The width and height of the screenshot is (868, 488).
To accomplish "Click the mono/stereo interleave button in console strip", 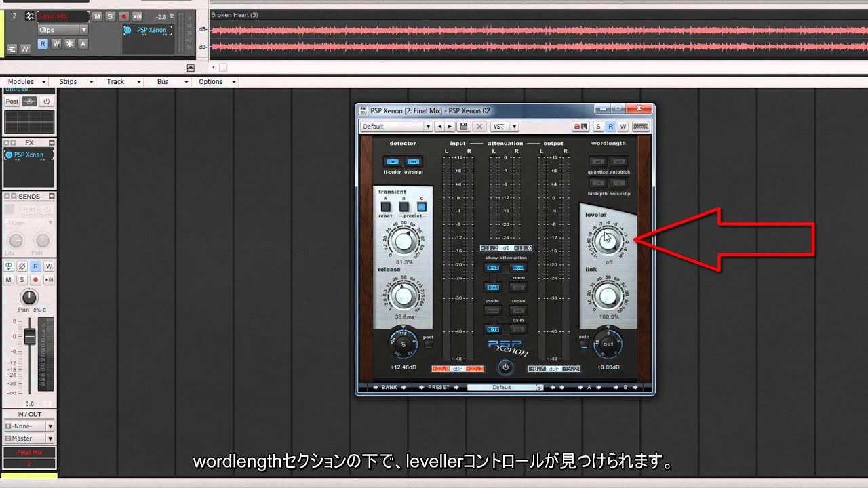I will click(9, 266).
